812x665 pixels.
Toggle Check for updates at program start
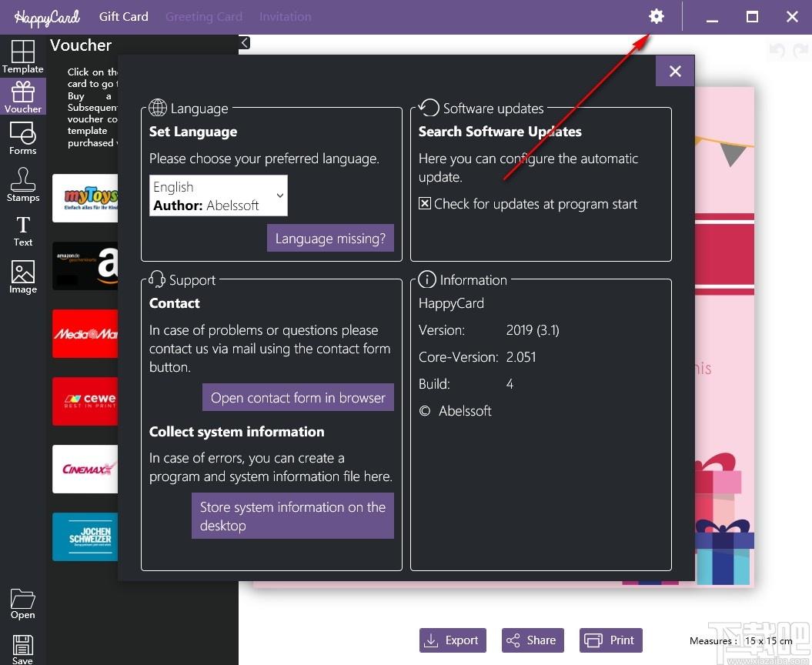(425, 203)
